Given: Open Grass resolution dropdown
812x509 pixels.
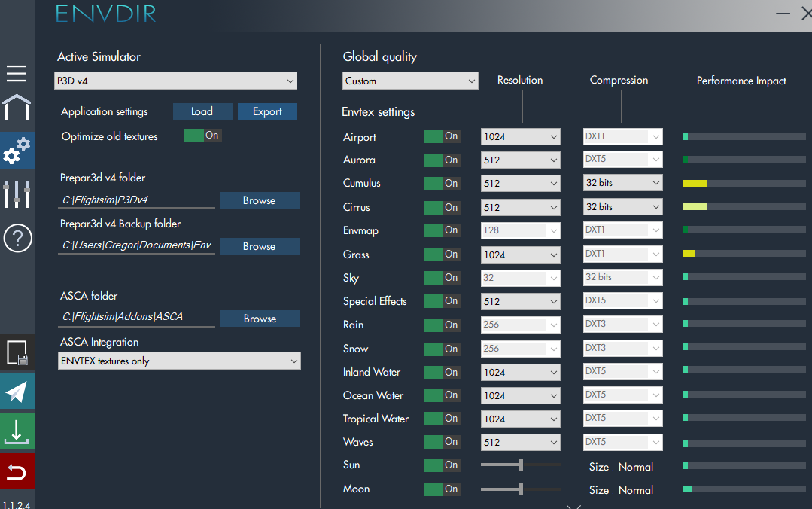Looking at the screenshot, I should [521, 255].
